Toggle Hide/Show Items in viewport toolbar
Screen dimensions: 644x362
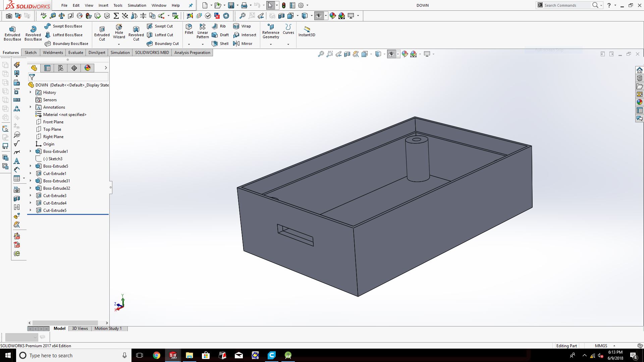391,54
